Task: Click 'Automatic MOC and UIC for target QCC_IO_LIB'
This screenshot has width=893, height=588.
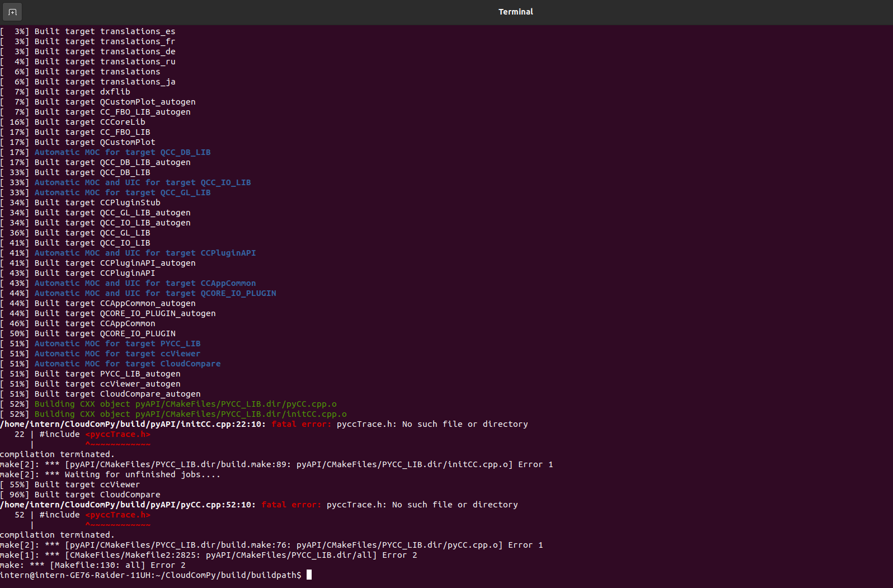Action: pyautogui.click(x=125, y=182)
